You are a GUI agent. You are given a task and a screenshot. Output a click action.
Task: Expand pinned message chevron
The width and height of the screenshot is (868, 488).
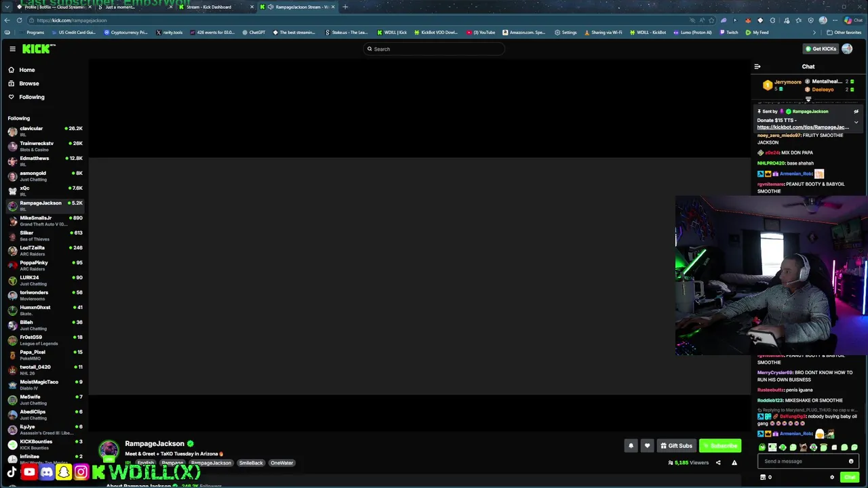tap(856, 123)
